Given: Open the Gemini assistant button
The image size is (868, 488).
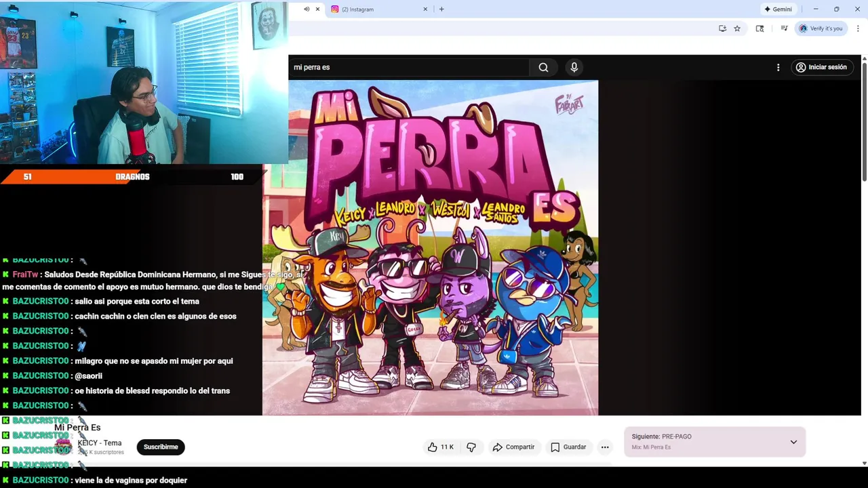Looking at the screenshot, I should (778, 9).
